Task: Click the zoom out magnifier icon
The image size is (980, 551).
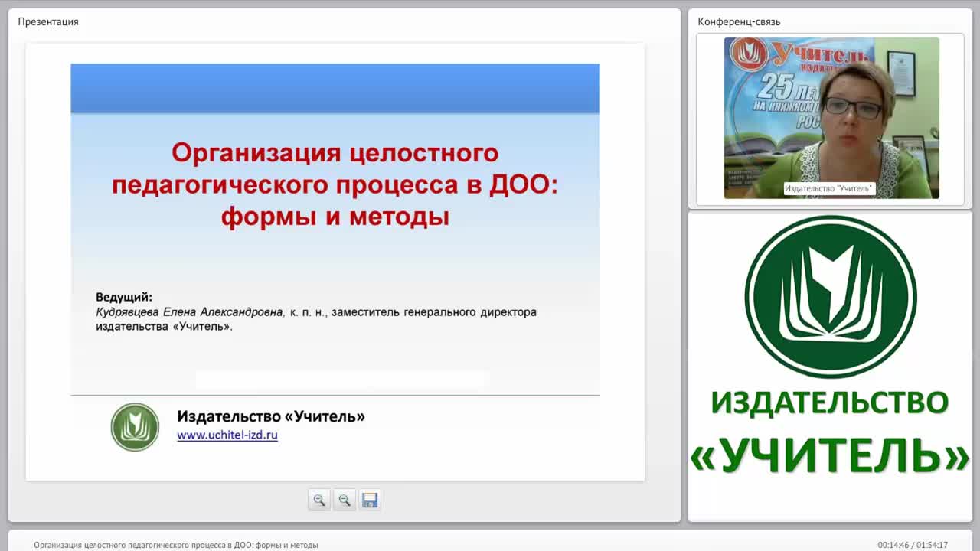Action: click(x=345, y=500)
